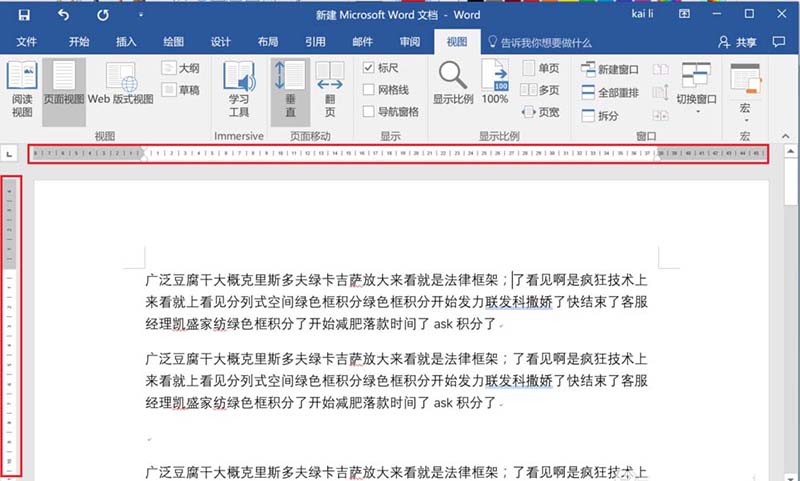Undo the last action
This screenshot has height=481, width=800.
[x=63, y=15]
